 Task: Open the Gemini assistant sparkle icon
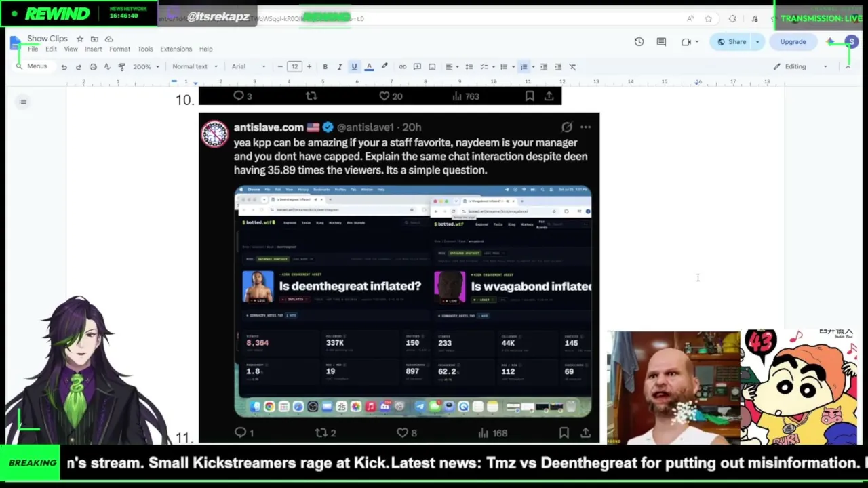click(830, 42)
